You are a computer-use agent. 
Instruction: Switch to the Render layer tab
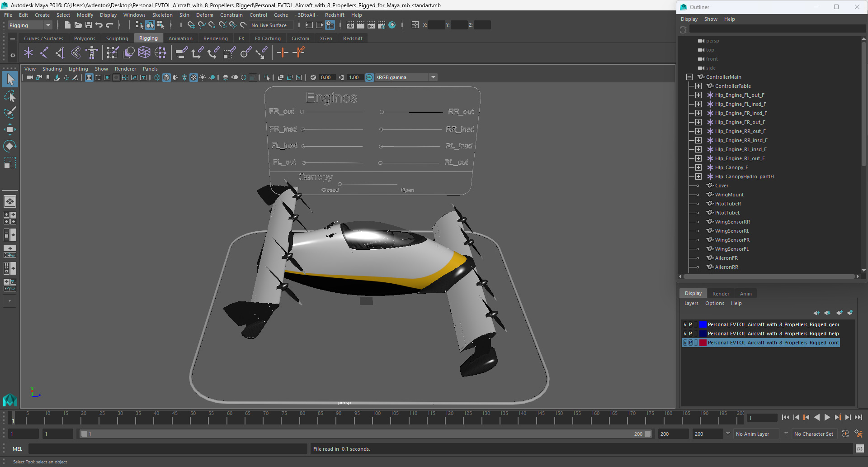tap(721, 294)
